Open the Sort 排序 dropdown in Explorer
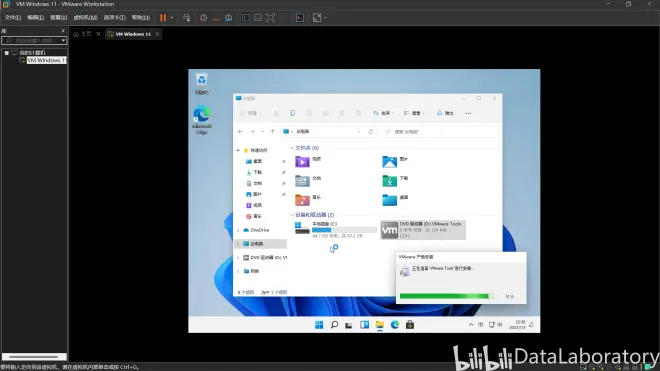Viewport: 660px width, 371px height. [383, 113]
